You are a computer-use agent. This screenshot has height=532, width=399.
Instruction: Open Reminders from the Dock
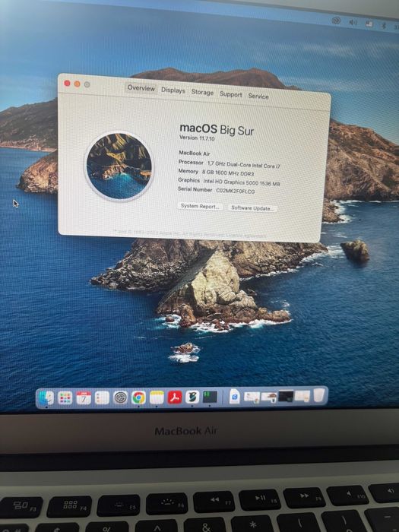point(102,397)
